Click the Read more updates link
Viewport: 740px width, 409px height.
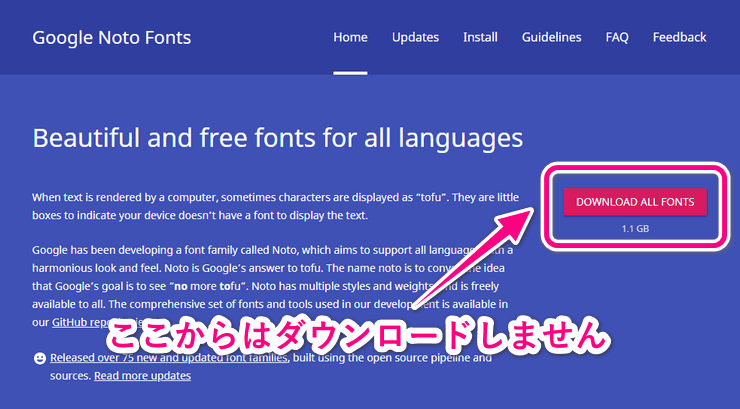pyautogui.click(x=143, y=376)
